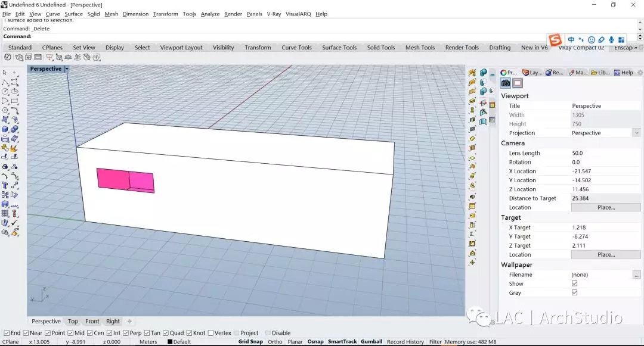The height and width of the screenshot is (346, 644).
Task: Enable the Vertex object snap checkbox
Action: (x=210, y=333)
